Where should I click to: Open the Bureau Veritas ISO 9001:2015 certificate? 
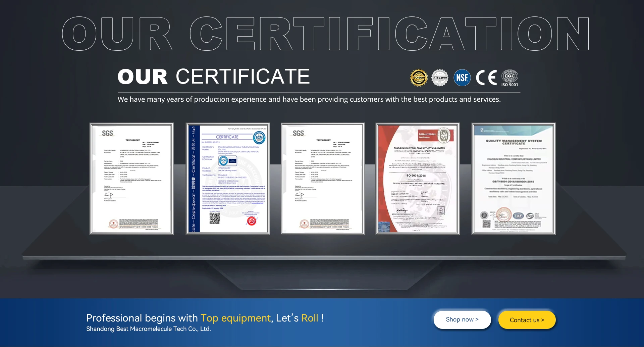click(x=418, y=179)
